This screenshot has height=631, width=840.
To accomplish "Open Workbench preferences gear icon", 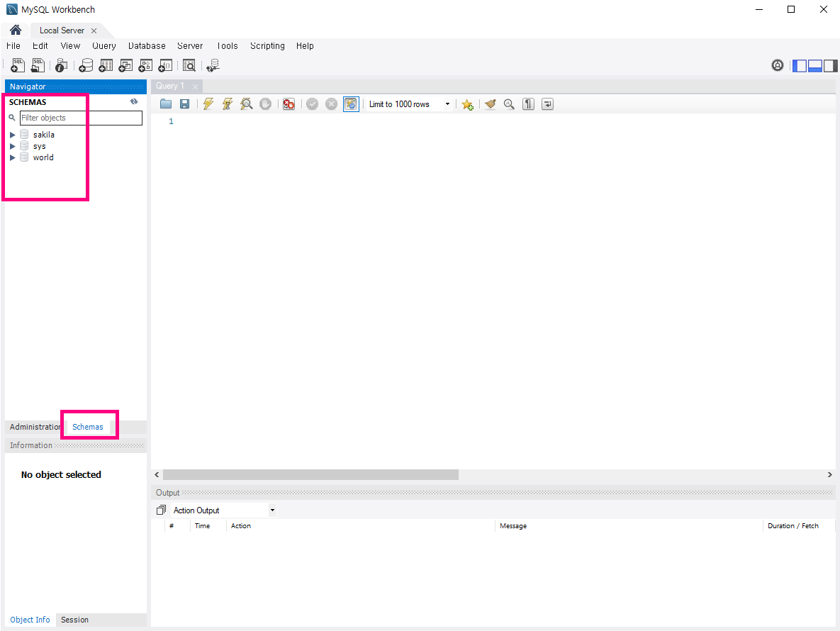I will [778, 65].
